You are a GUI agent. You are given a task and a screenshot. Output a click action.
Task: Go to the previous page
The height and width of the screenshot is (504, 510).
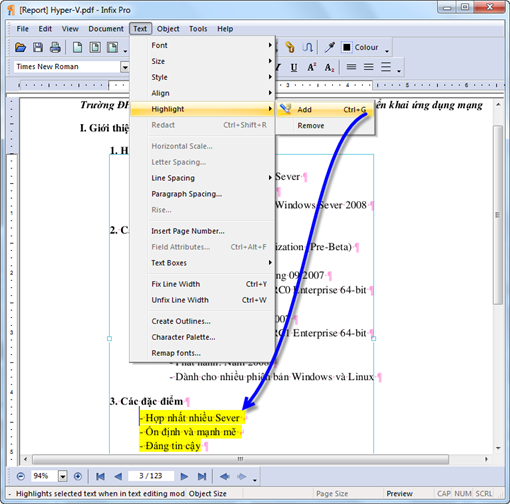click(118, 477)
